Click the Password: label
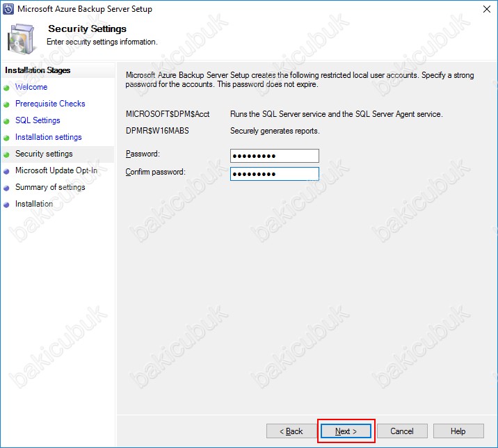Viewport: 498px width, 448px height. coord(143,154)
